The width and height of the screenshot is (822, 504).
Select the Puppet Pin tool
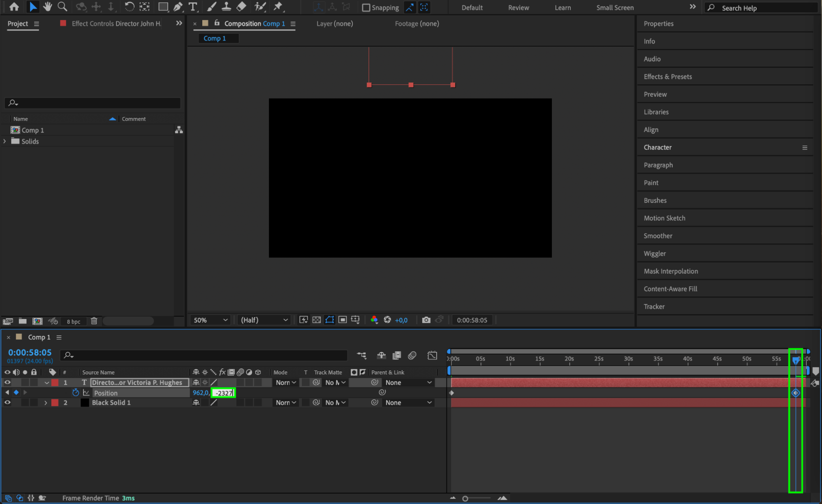click(278, 7)
